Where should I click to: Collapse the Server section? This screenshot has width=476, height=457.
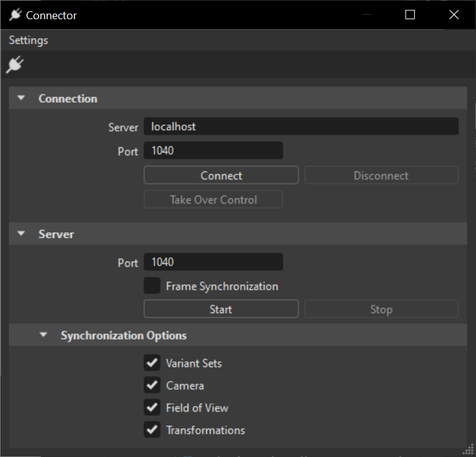coord(22,234)
